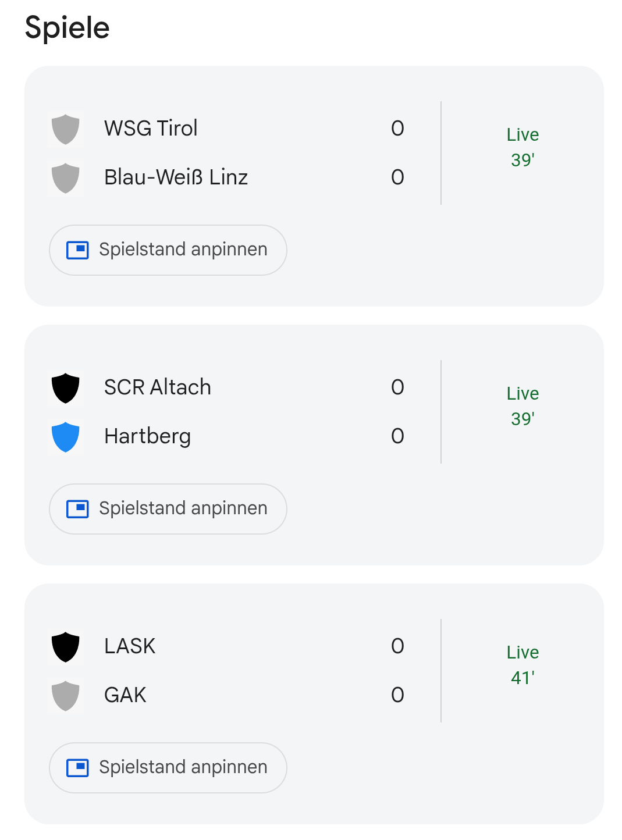The width and height of the screenshot is (622, 840).
Task: Click the SCR Altach black shield icon
Action: [66, 387]
